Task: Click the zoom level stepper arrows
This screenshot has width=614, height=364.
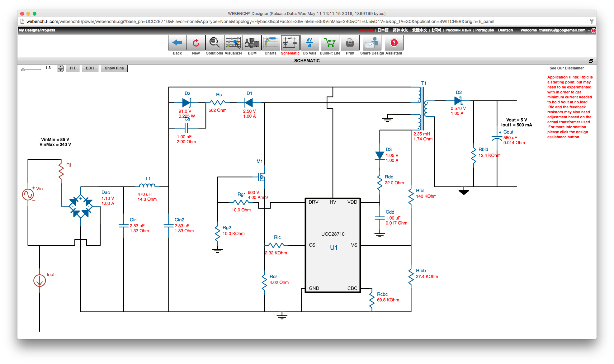Action: tap(60, 69)
